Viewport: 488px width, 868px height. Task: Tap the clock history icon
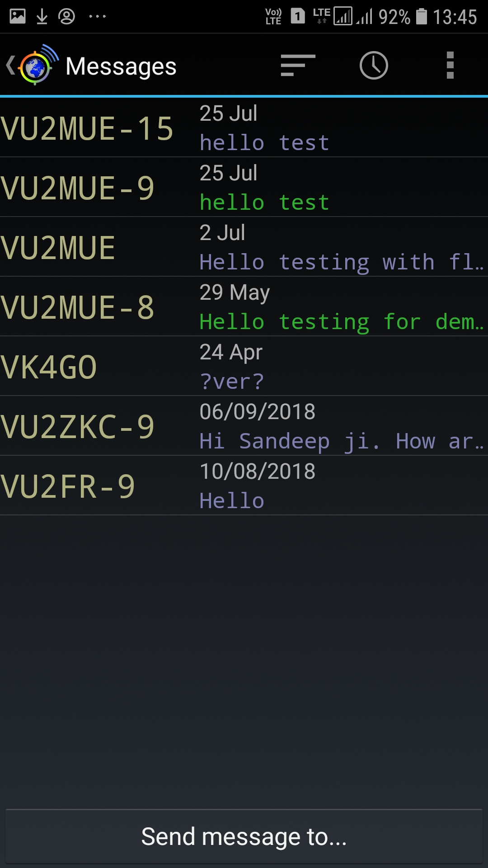pos(374,66)
